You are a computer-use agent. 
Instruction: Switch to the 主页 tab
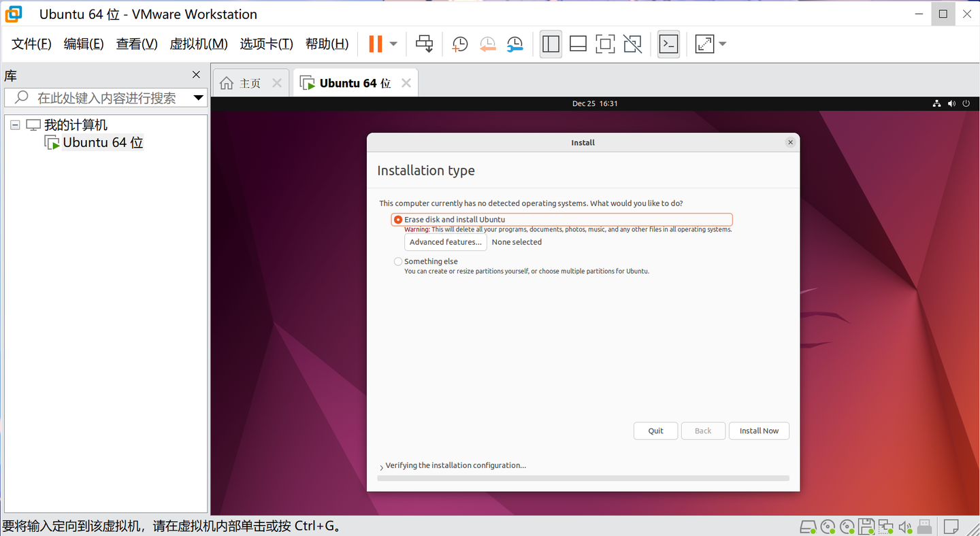coord(249,82)
